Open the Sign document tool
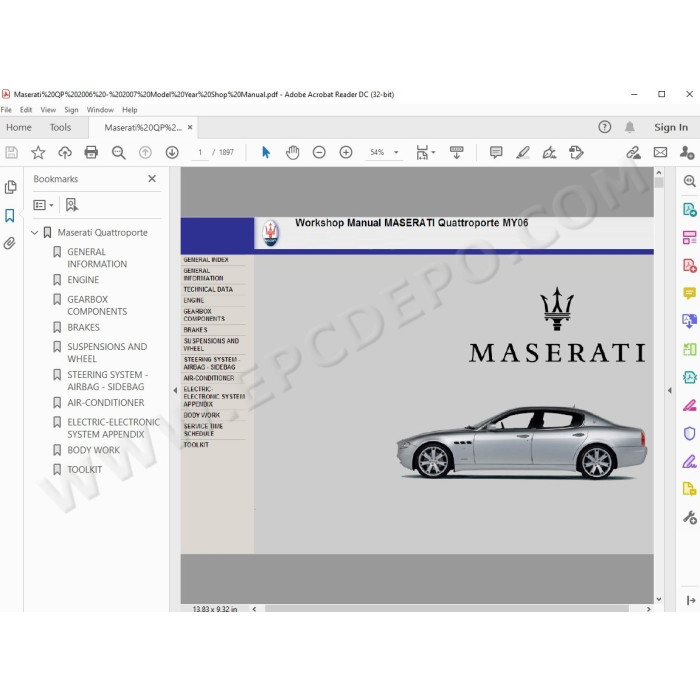The width and height of the screenshot is (700, 700). tap(549, 153)
